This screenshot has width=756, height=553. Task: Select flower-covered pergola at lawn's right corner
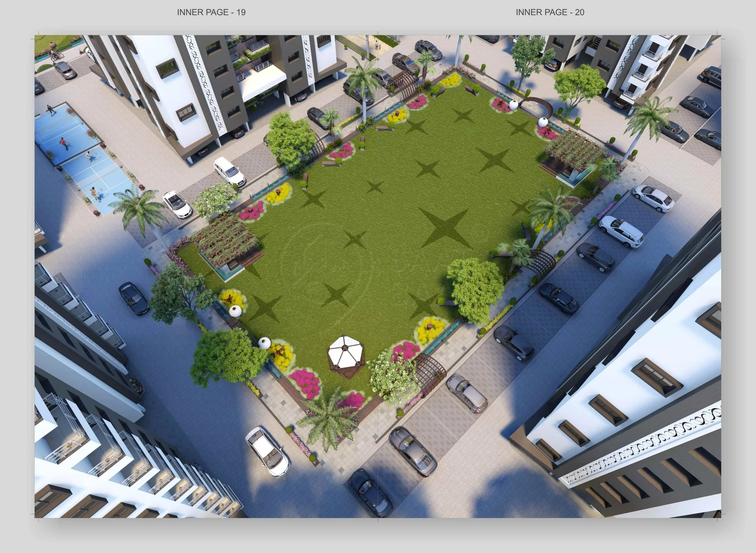pyautogui.click(x=575, y=151)
